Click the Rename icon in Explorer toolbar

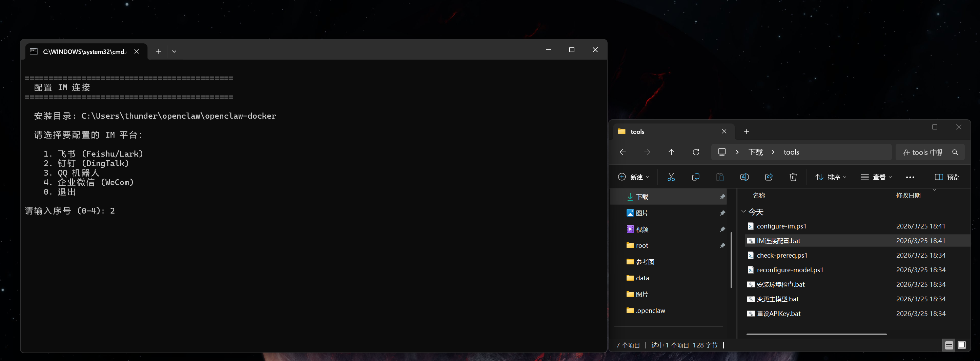point(744,177)
